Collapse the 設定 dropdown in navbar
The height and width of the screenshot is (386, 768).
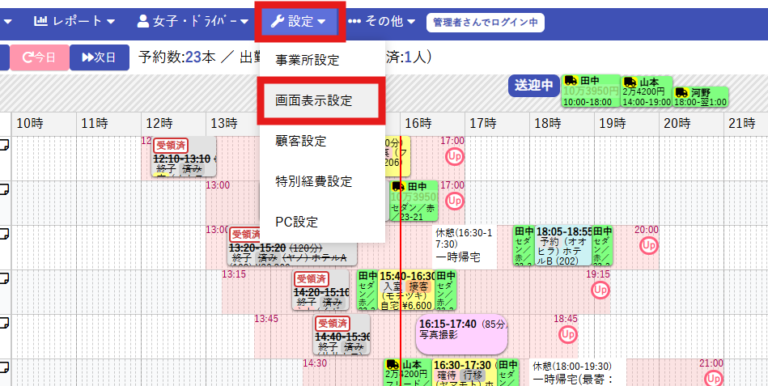[x=300, y=21]
